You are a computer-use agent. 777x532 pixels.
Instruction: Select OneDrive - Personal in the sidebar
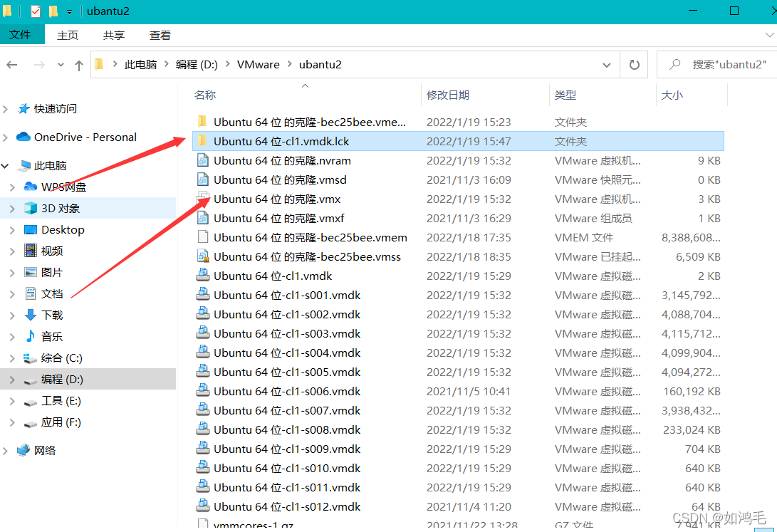pyautogui.click(x=85, y=137)
